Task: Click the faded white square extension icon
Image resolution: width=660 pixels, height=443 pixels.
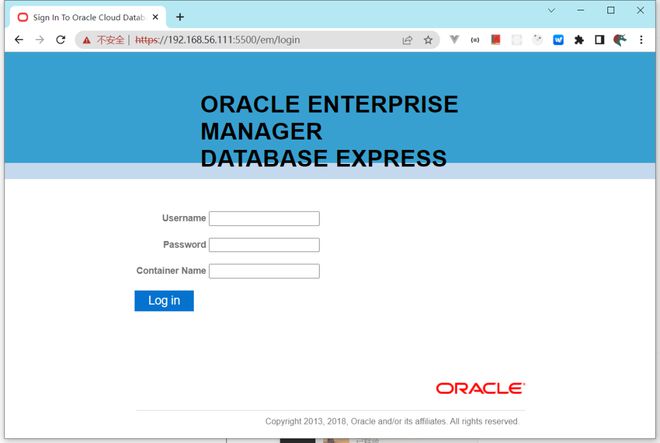Action: pyautogui.click(x=516, y=40)
